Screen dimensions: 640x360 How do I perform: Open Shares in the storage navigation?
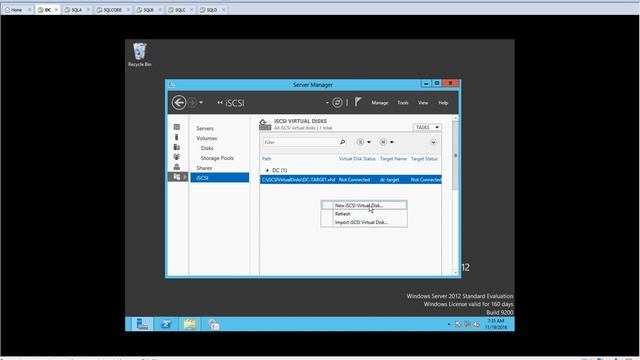click(204, 168)
